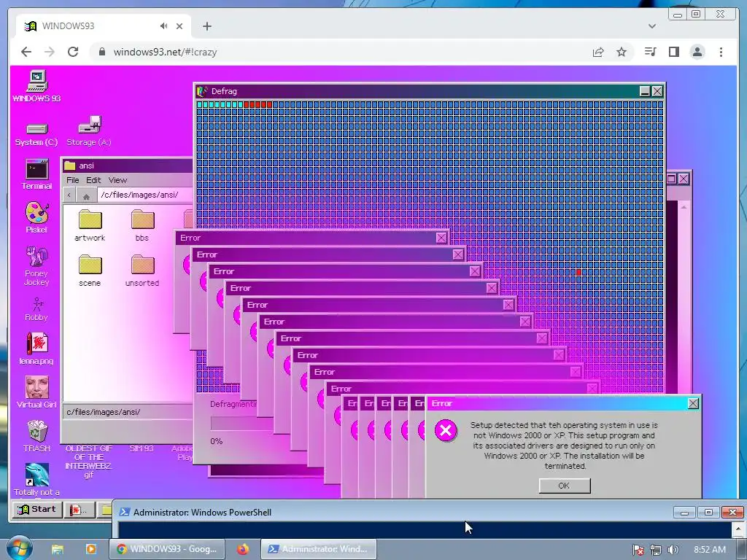Open the dolphin 'Totally not a' shortcut icon

click(x=36, y=479)
